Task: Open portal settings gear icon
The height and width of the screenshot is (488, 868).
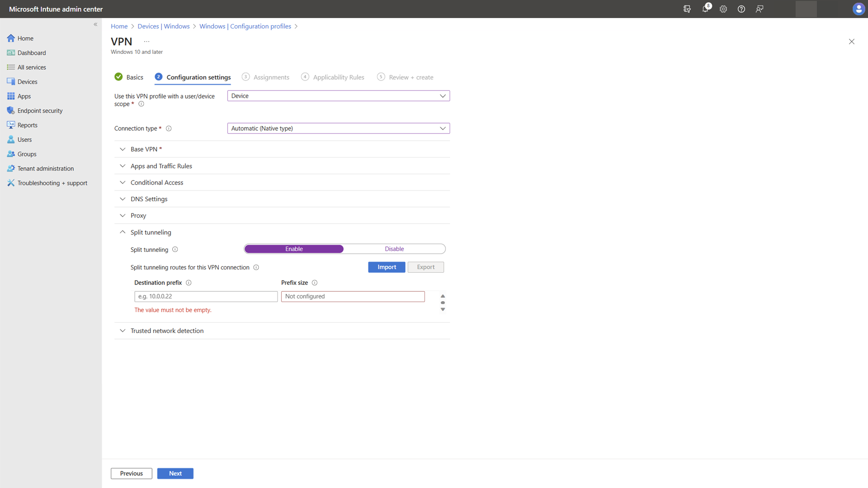Action: click(723, 9)
